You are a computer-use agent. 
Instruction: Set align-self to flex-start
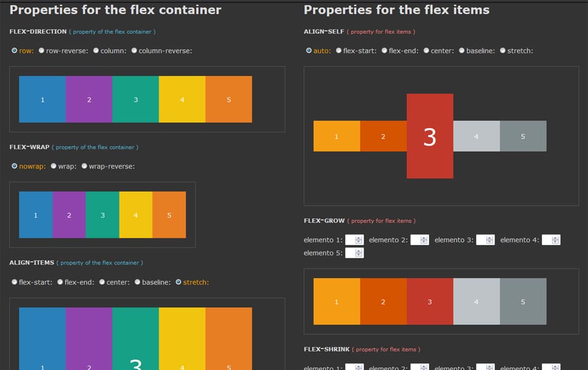(338, 51)
